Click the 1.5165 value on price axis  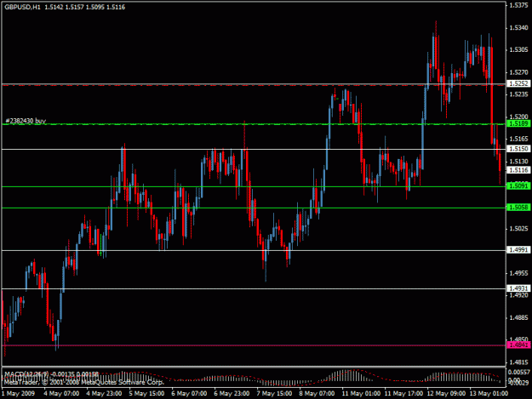(x=518, y=139)
